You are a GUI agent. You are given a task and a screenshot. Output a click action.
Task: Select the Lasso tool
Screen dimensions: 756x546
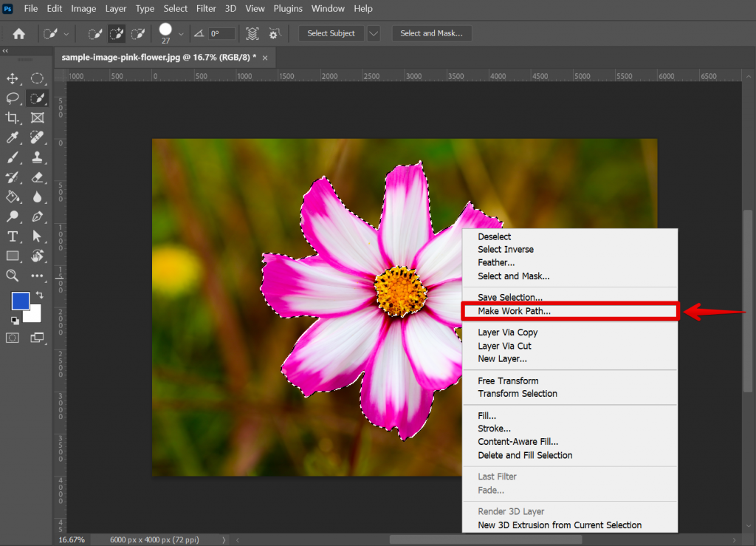[11, 98]
